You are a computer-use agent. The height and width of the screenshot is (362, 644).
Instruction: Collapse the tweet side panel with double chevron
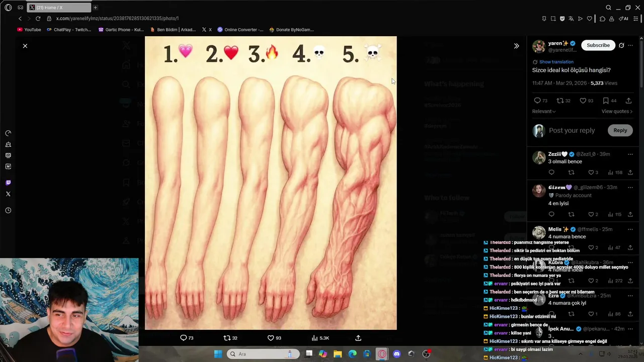pyautogui.click(x=516, y=46)
